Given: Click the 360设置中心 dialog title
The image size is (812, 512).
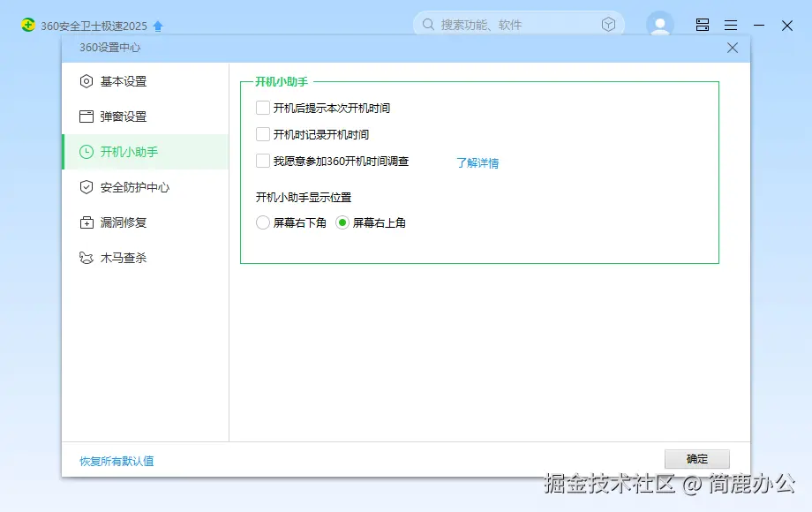Looking at the screenshot, I should point(109,48).
